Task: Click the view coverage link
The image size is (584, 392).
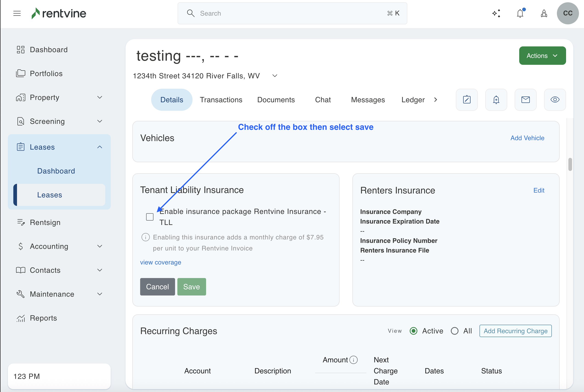Action: [x=160, y=262]
